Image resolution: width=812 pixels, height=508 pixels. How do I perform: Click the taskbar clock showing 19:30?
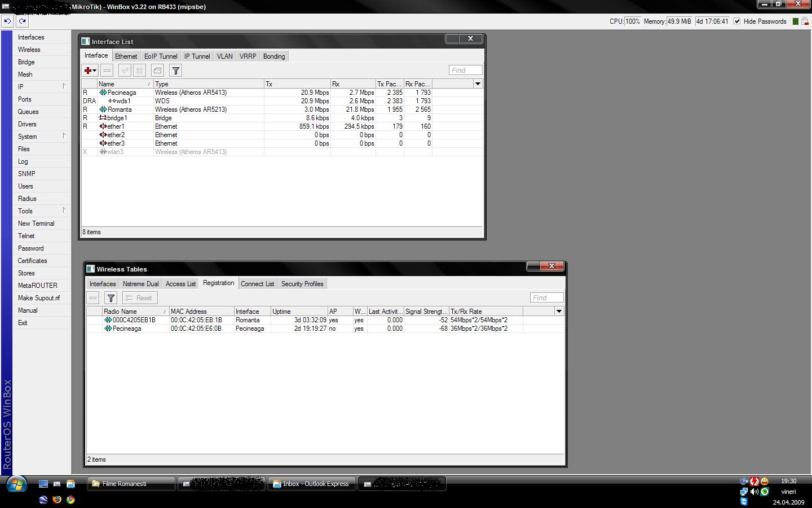pos(788,481)
